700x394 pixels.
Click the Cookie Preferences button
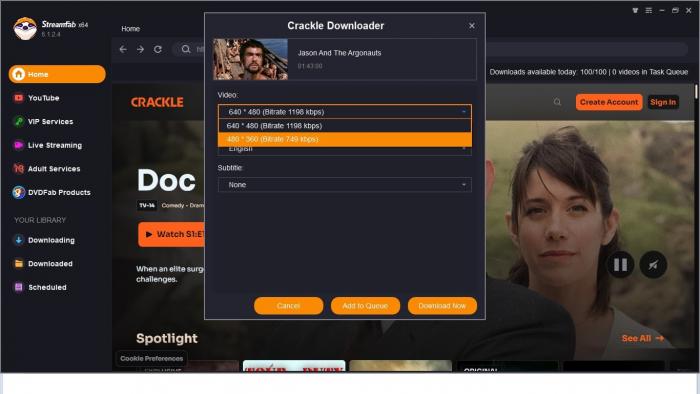pyautogui.click(x=151, y=358)
